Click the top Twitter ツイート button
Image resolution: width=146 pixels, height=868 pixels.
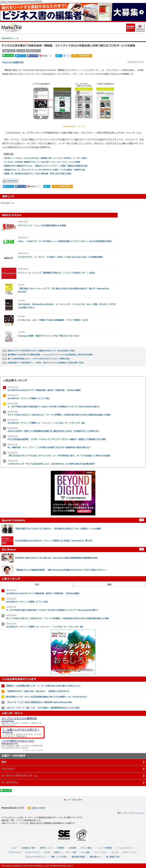21,56
